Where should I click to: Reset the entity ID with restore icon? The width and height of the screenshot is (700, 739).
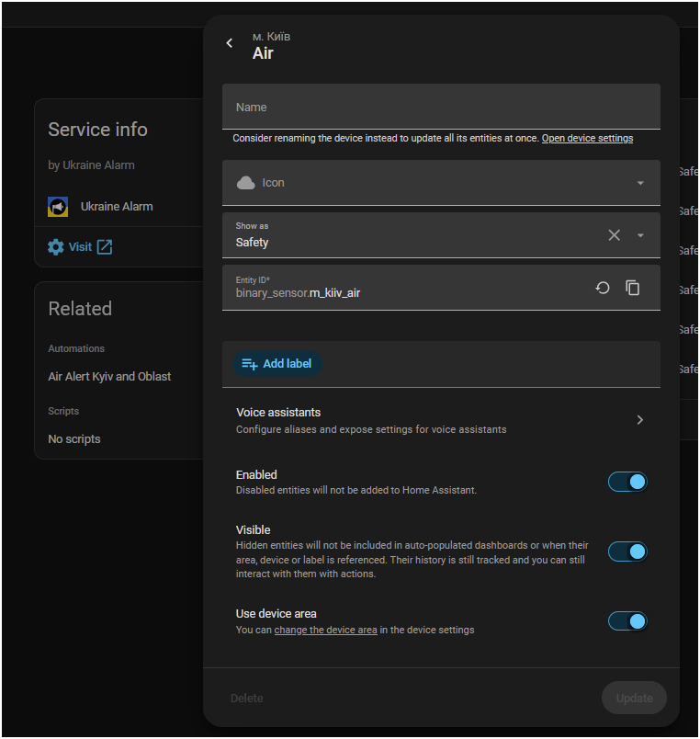click(603, 288)
